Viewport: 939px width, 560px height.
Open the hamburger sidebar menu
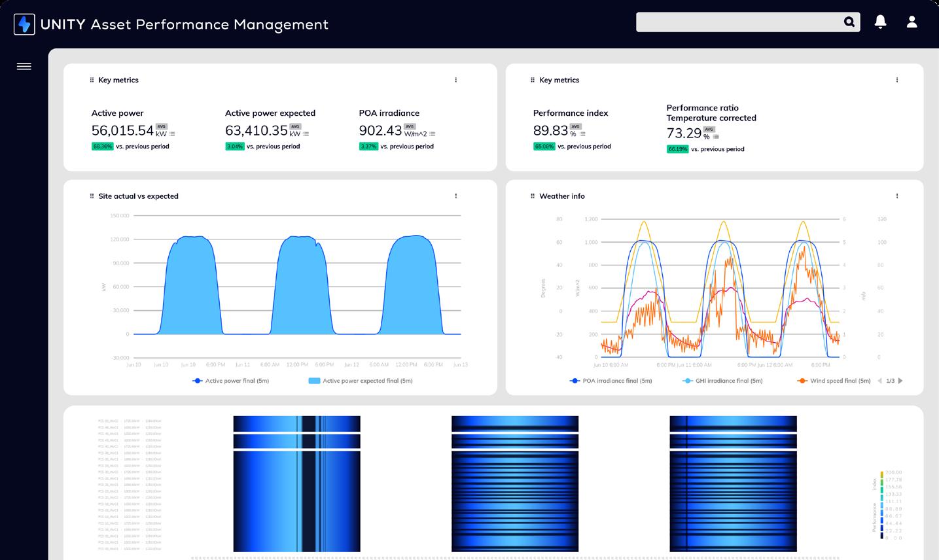tap(24, 66)
